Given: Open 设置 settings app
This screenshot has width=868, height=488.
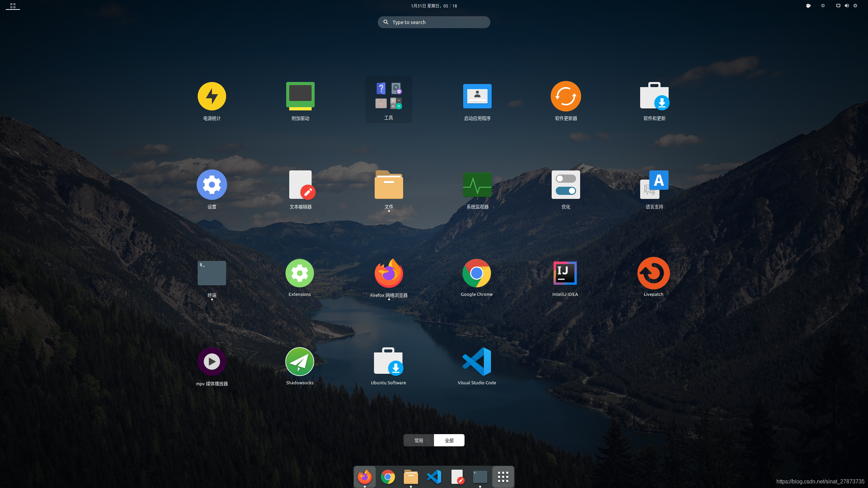Looking at the screenshot, I should (x=212, y=189).
